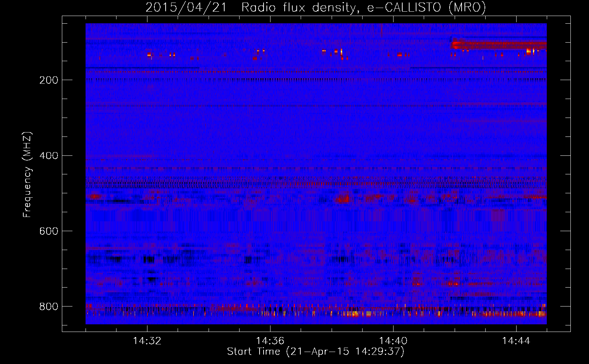Click the 'Frequency (MHZ)' axis label
Image resolution: width=589 pixels, height=364 pixels.
pyautogui.click(x=27, y=174)
